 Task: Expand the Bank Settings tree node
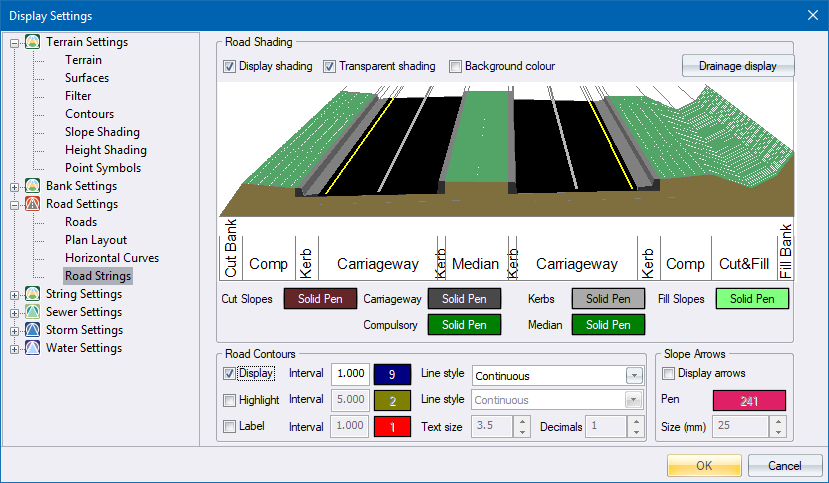[14, 186]
